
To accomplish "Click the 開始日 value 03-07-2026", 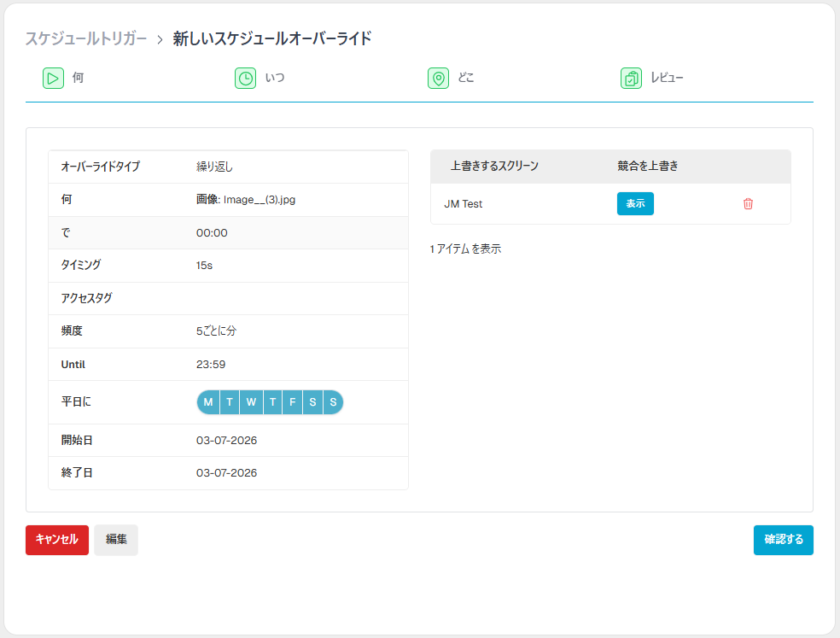I will click(x=226, y=441).
